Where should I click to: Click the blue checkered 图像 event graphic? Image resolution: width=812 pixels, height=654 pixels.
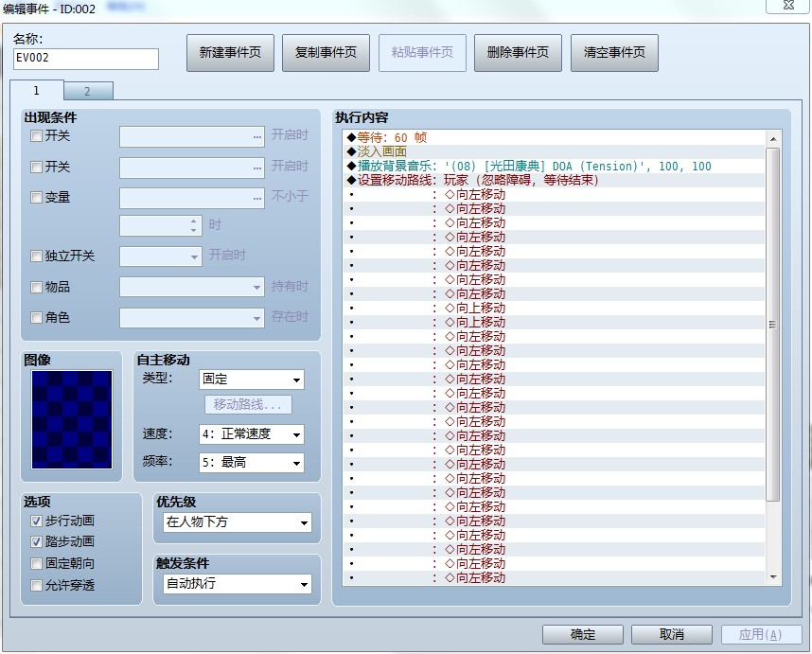(x=72, y=419)
